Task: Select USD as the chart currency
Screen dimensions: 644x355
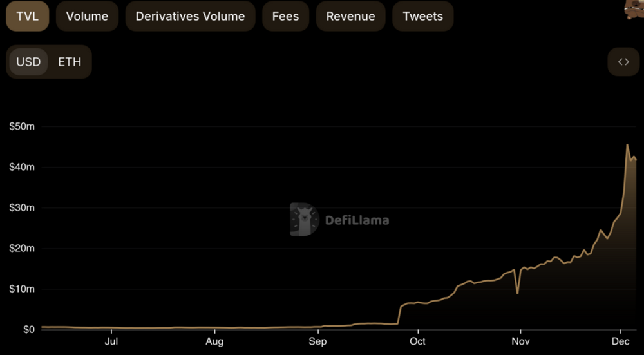Action: coord(28,62)
